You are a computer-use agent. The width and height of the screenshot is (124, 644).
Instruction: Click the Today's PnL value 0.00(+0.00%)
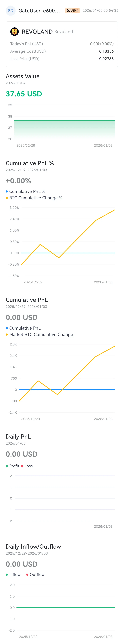pyautogui.click(x=102, y=44)
